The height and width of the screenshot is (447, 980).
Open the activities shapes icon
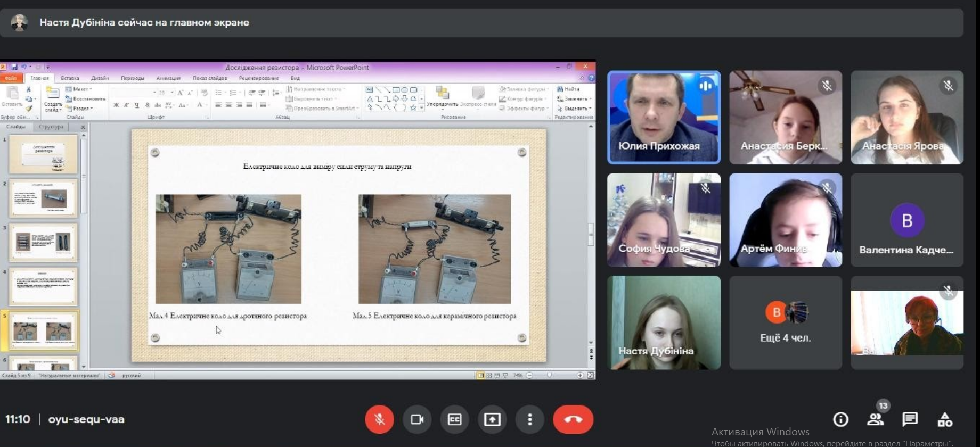[x=945, y=420]
